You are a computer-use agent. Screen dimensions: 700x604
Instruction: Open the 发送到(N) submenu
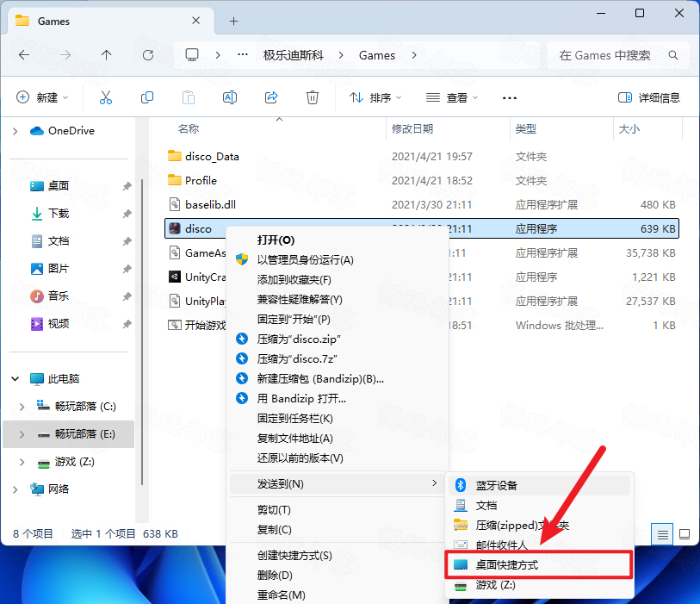[x=338, y=484]
